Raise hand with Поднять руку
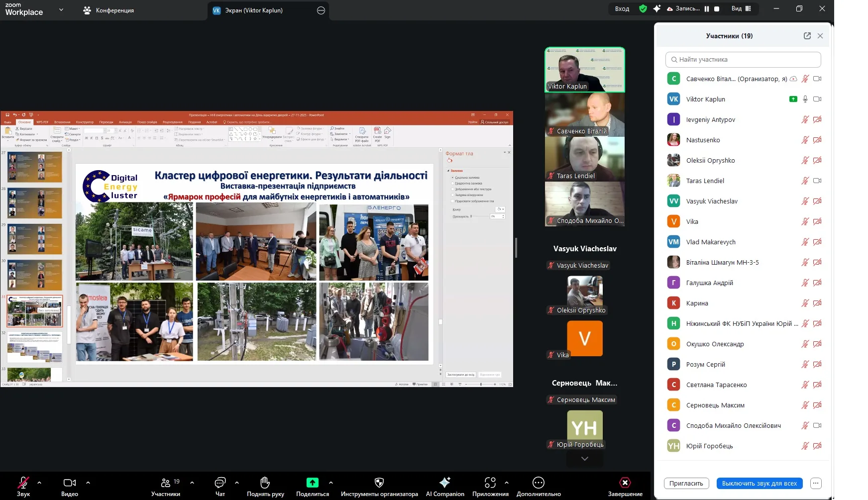868x500 pixels. 265,486
